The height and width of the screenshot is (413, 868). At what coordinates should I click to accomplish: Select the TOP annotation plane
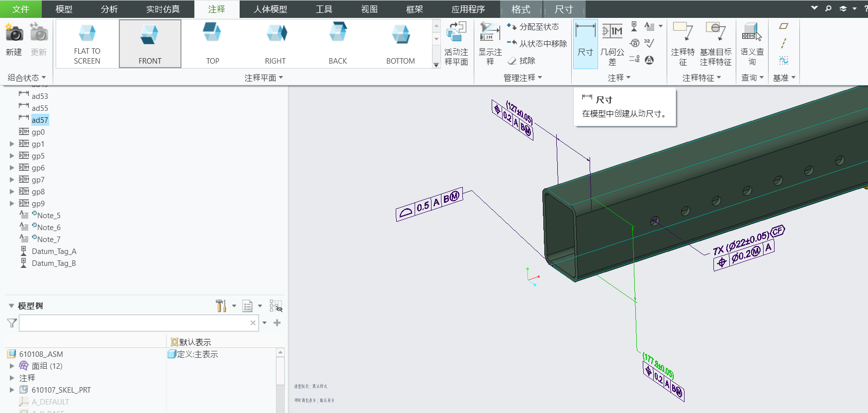pyautogui.click(x=212, y=44)
